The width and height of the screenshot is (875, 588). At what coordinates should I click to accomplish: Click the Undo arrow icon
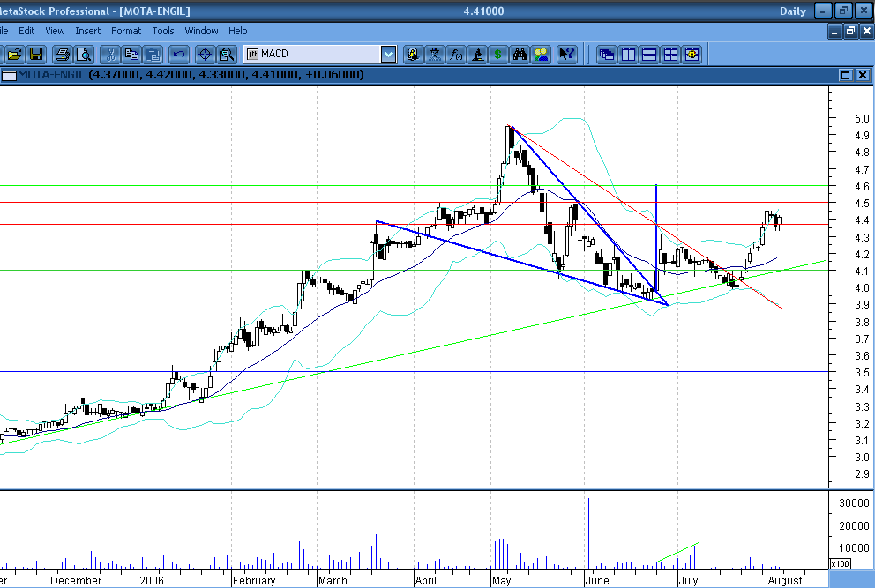point(179,55)
